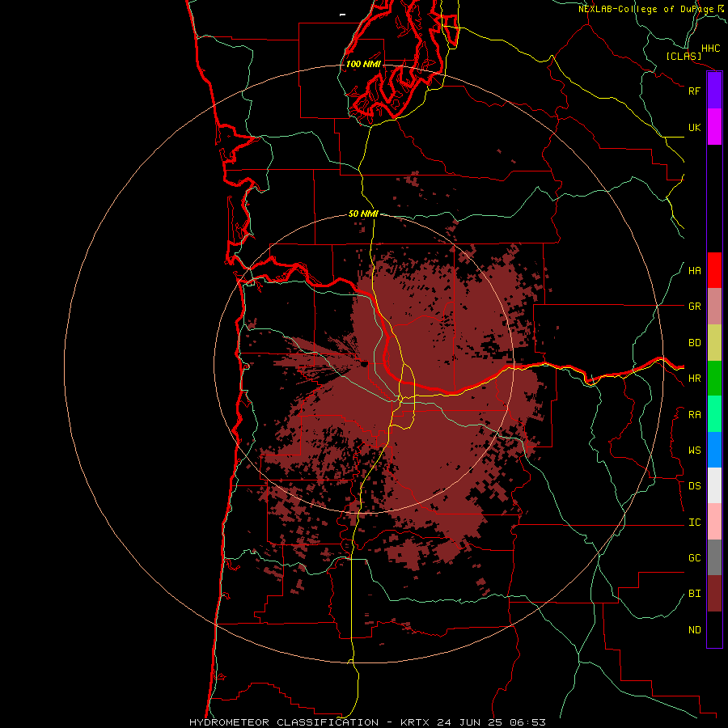Select the WS blue legend swatch
The width and height of the screenshot is (728, 728).
tap(714, 450)
